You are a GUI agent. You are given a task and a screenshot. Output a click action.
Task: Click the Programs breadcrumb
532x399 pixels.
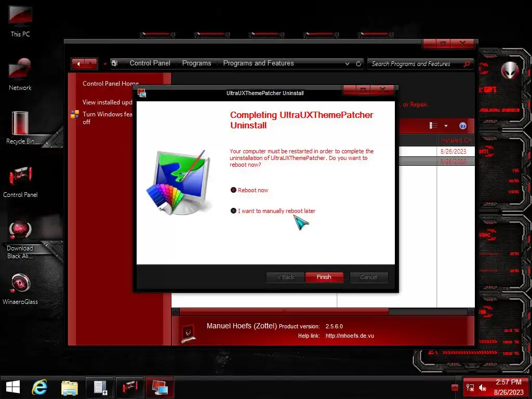tap(197, 63)
